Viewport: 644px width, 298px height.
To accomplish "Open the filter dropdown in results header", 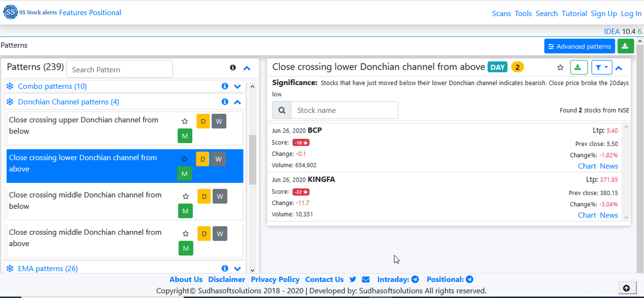I will tap(602, 68).
